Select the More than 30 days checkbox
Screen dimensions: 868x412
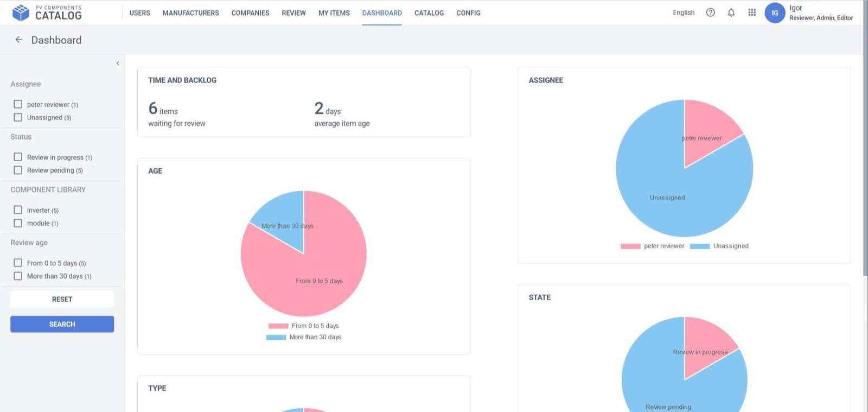[18, 276]
